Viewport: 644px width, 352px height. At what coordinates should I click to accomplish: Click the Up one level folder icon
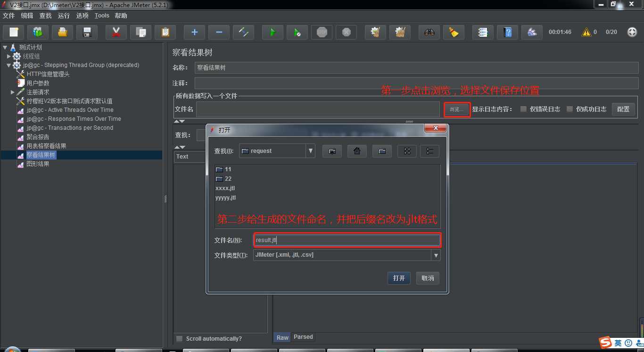coord(332,151)
